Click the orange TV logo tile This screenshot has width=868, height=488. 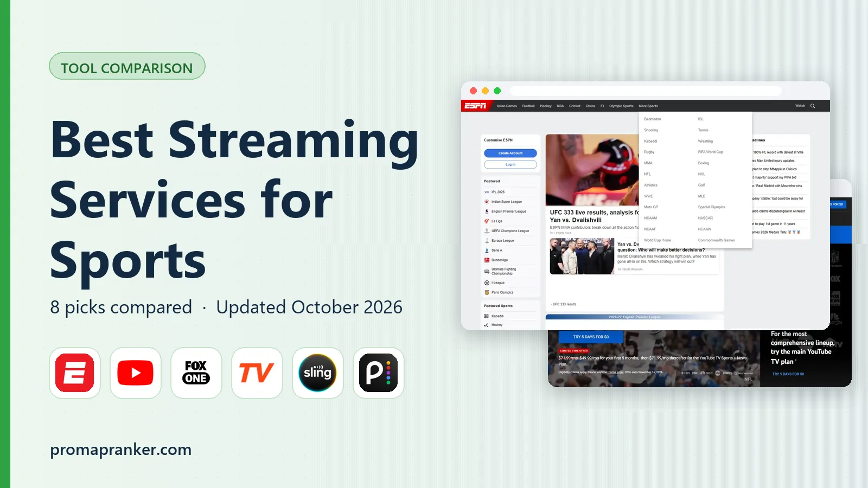tap(257, 373)
